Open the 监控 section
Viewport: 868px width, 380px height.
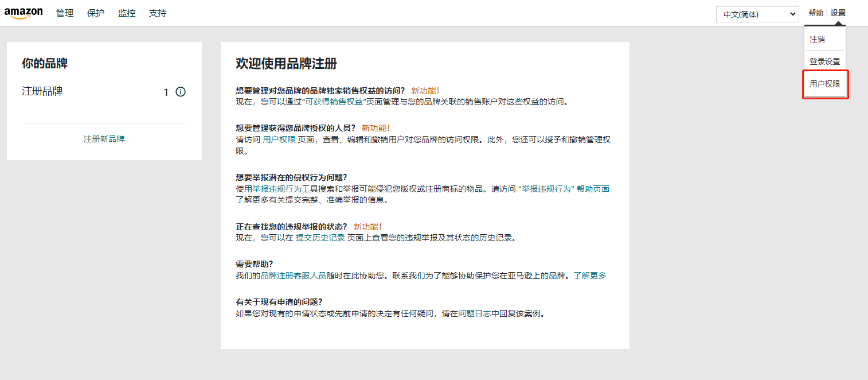click(x=127, y=13)
